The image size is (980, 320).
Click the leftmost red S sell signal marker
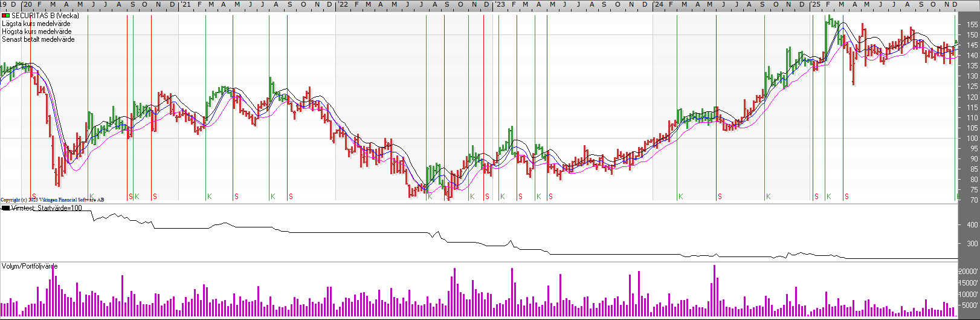click(34, 197)
